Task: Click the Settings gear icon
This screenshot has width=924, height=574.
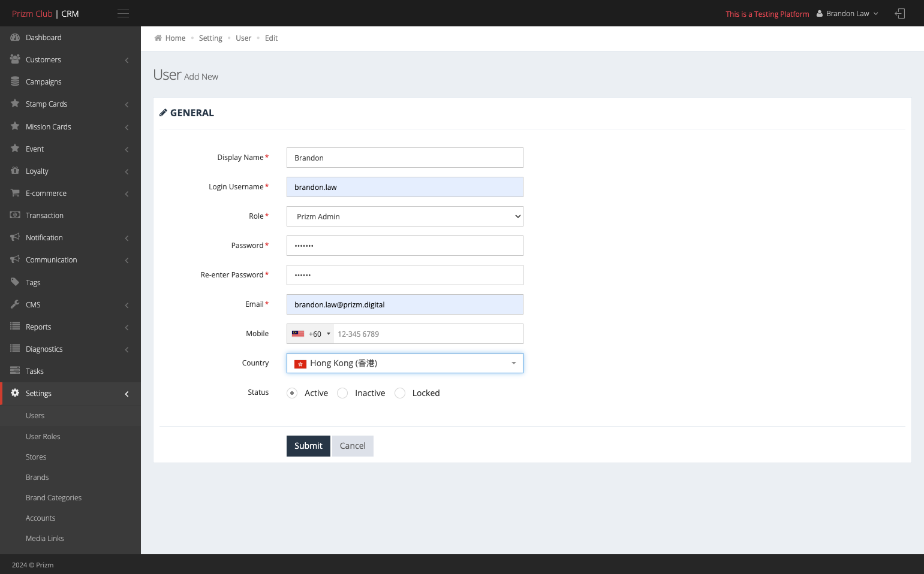Action: pyautogui.click(x=15, y=393)
